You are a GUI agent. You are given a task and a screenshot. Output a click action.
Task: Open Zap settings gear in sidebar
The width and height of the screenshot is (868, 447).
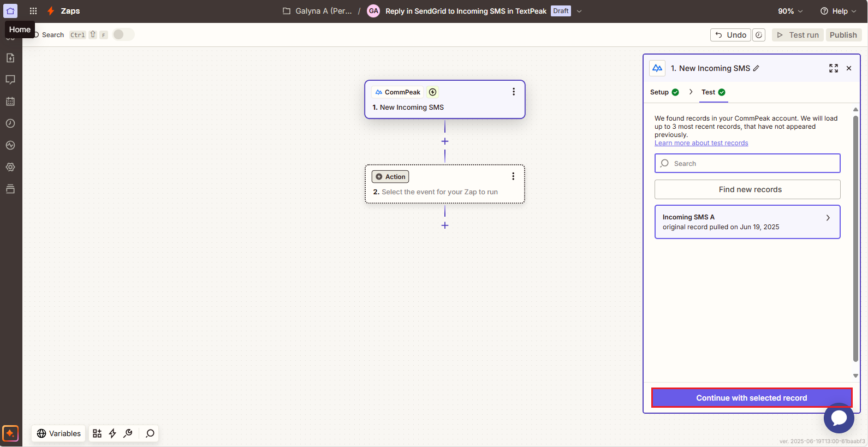click(10, 167)
